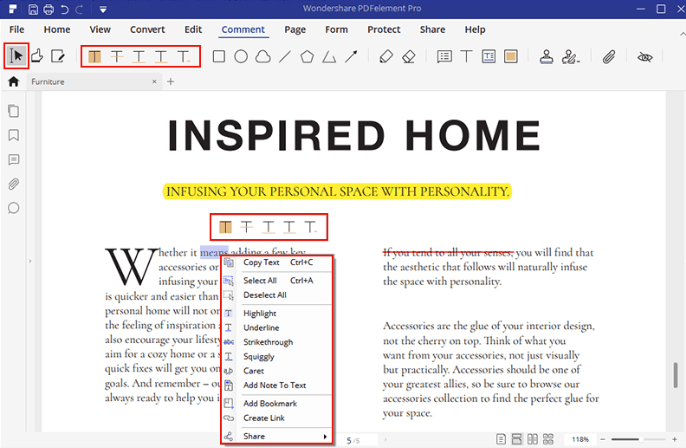Image resolution: width=686 pixels, height=448 pixels.
Task: Expand the collapsed left panel arrow
Action: click(31, 260)
